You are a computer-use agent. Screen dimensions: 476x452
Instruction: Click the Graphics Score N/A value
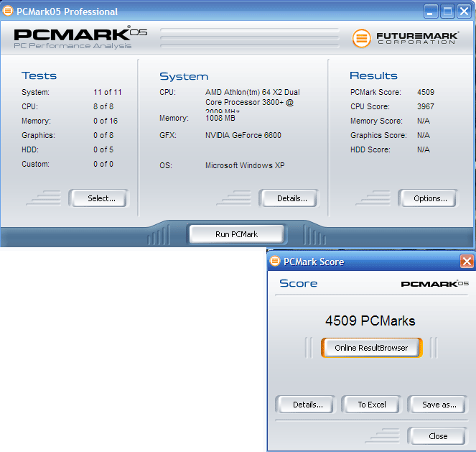pos(424,135)
